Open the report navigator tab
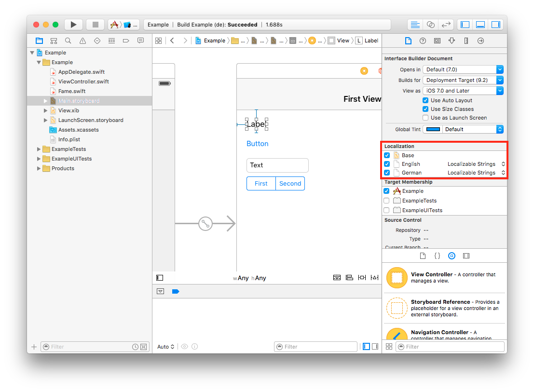 pos(140,41)
